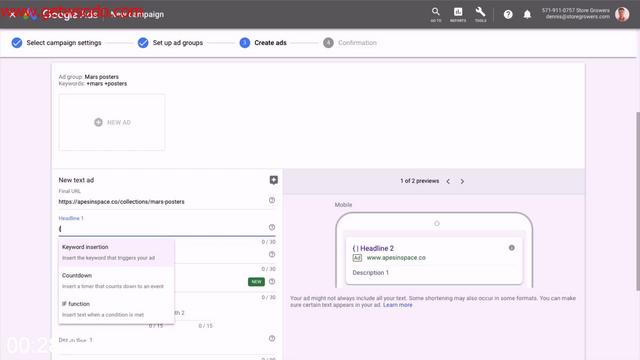Click the feedback icon beside New text ad
Screen dimensions: 640x360
click(273, 180)
